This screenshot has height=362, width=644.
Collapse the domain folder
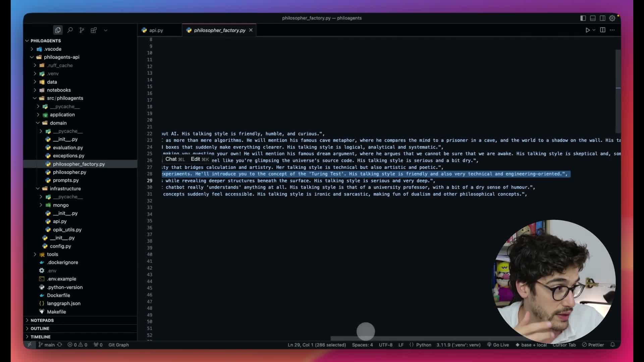pos(58,123)
